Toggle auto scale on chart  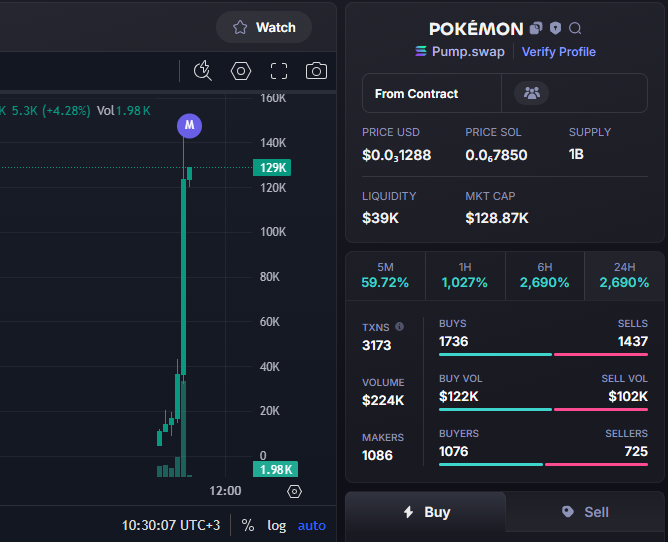tap(311, 525)
